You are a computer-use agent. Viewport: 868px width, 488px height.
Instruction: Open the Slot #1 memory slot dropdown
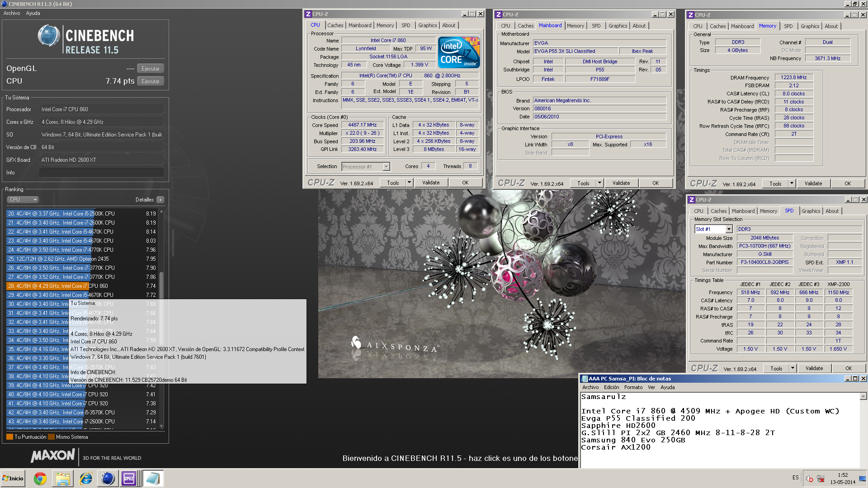pos(713,229)
